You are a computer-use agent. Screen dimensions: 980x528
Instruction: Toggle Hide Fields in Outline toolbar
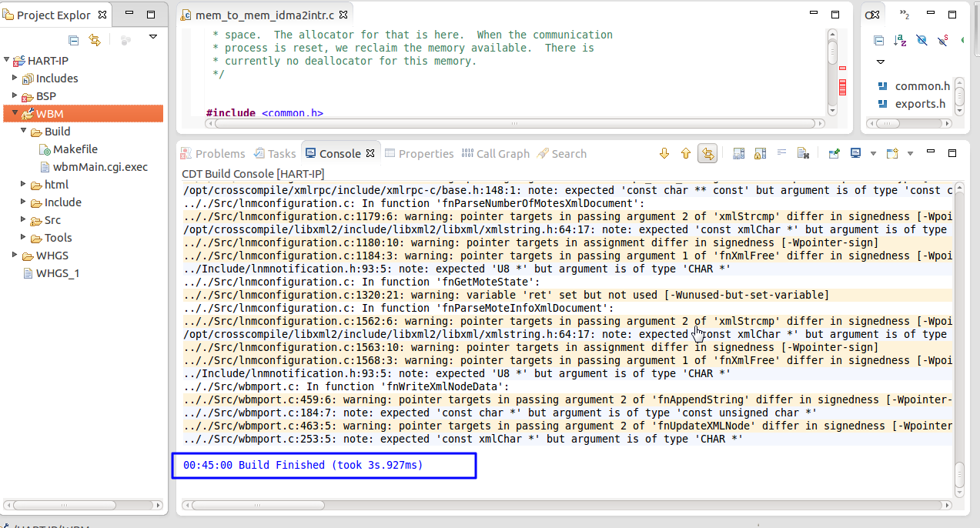(x=921, y=41)
